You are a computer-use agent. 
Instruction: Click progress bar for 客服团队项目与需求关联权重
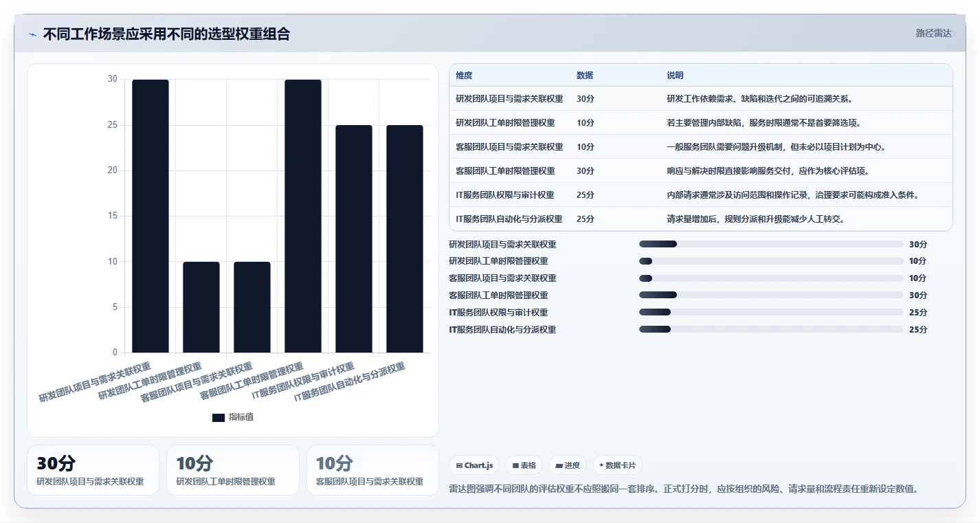click(771, 278)
